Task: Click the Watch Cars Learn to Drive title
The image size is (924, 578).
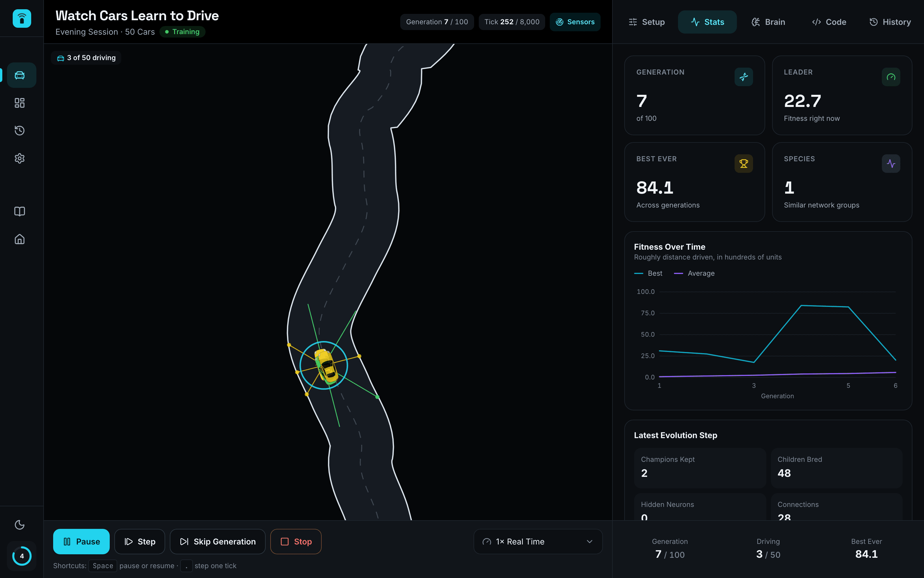Action: [x=137, y=16]
